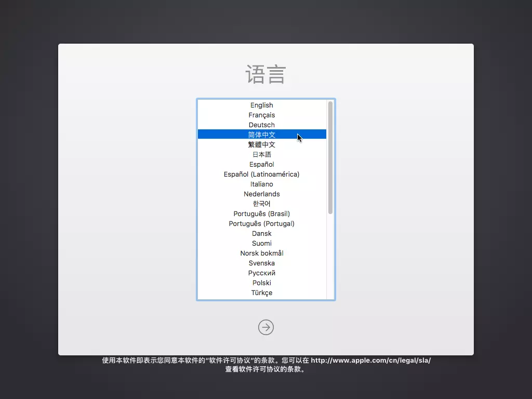Choose Español from the list

tap(261, 164)
